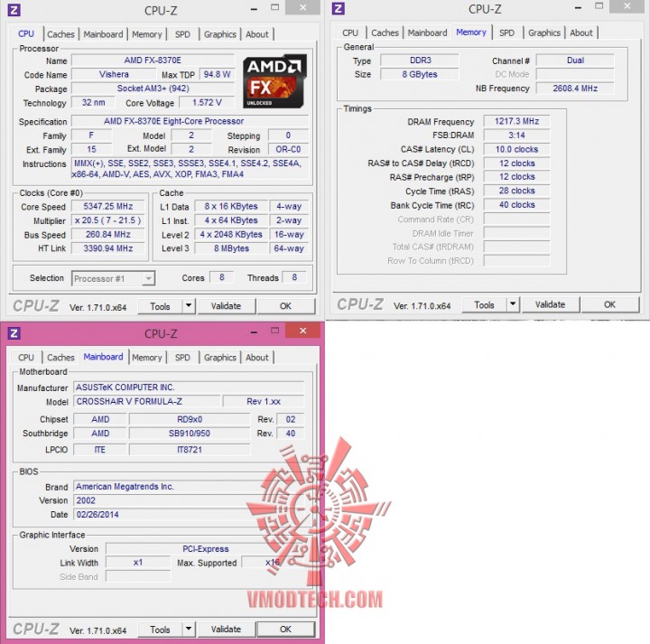Select SPD tab in Mainboard window
The height and width of the screenshot is (644, 650).
click(x=182, y=358)
